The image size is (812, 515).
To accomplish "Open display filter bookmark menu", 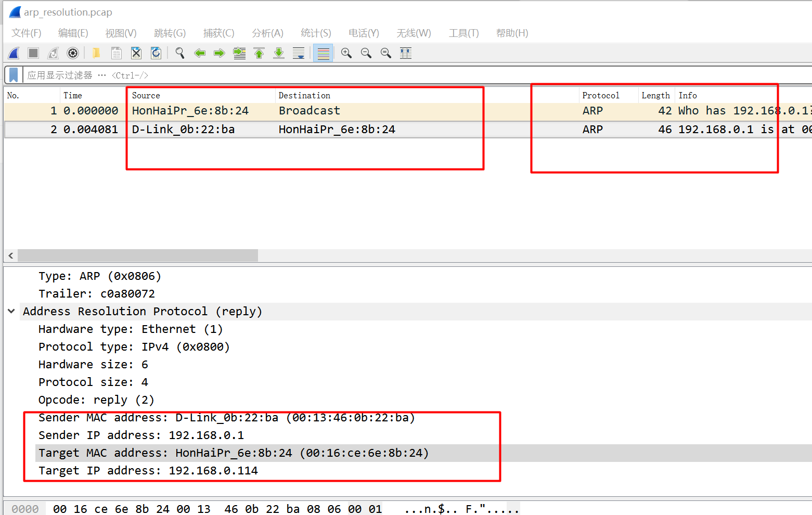I will [x=14, y=75].
